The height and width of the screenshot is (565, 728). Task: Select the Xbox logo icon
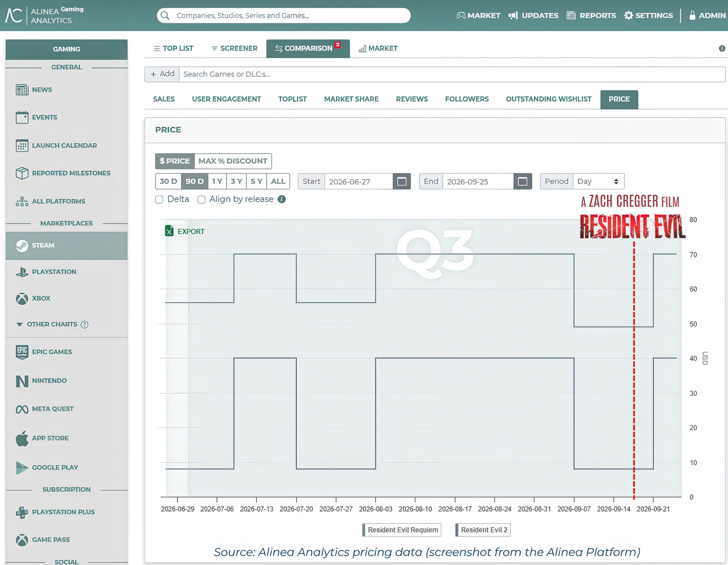[22, 298]
